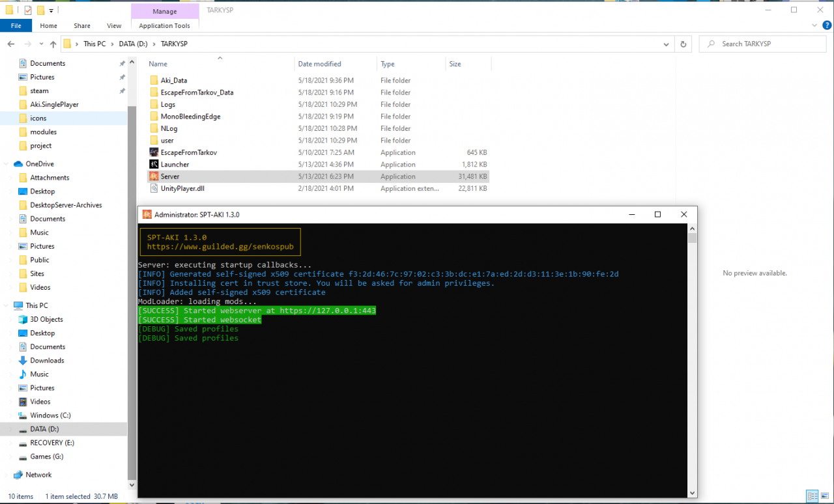This screenshot has height=504, width=834.
Task: Expand the Network tree node
Action: point(7,475)
